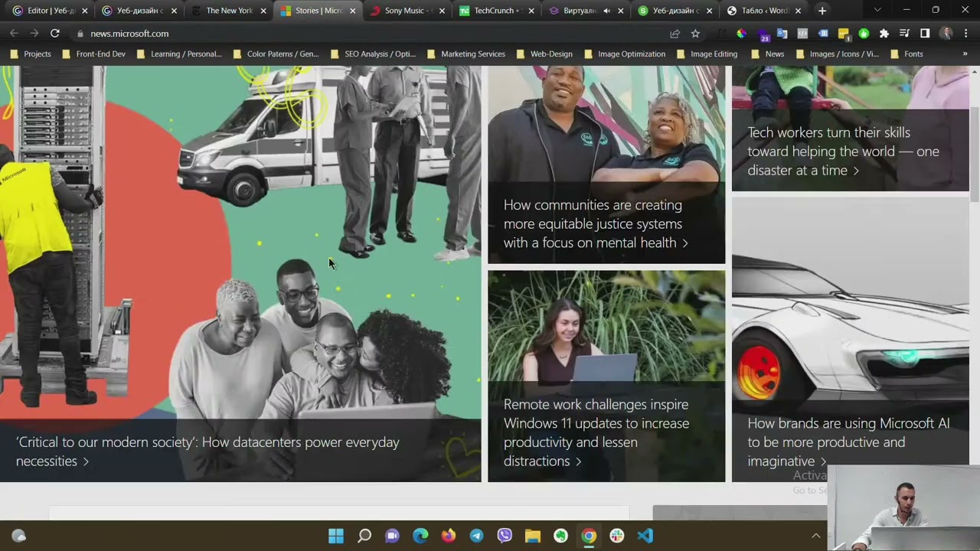Open Viber from the taskbar
The image size is (980, 551).
pyautogui.click(x=505, y=536)
